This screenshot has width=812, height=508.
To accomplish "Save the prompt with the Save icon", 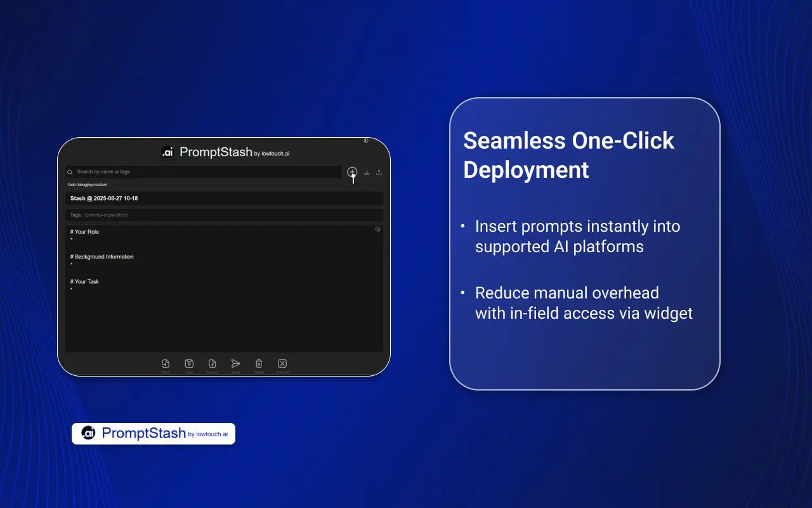I will 189,364.
